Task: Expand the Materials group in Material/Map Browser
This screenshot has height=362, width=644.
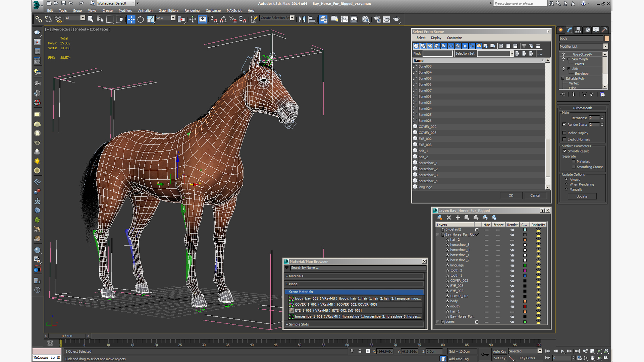Action: tap(287, 276)
